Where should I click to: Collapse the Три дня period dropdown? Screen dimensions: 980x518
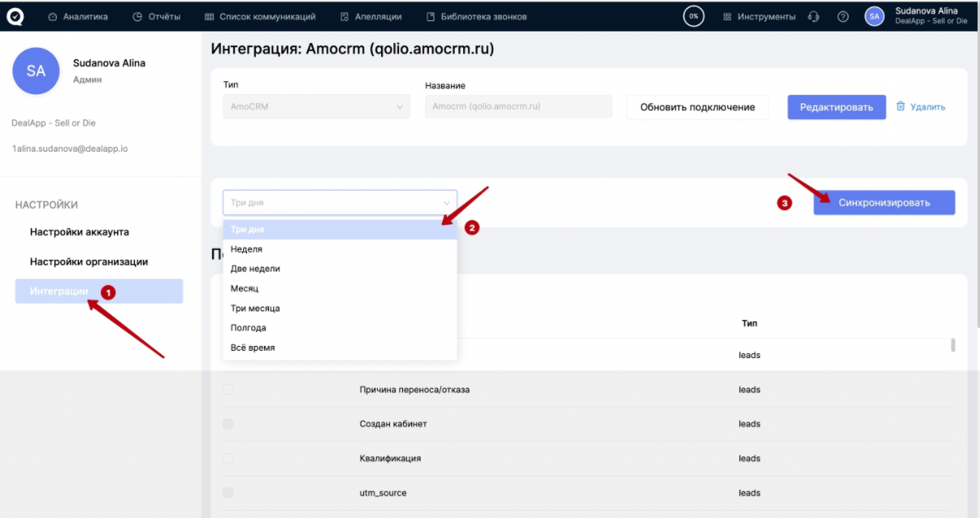(446, 203)
